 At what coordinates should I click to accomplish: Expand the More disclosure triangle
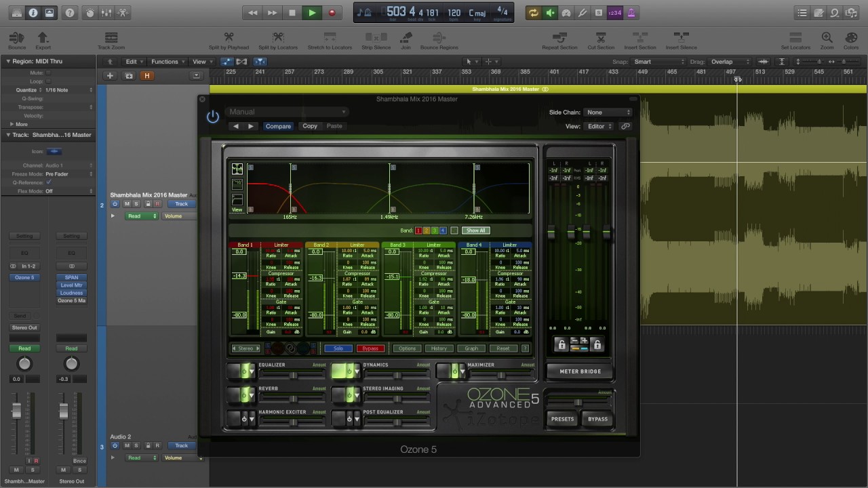coord(12,124)
